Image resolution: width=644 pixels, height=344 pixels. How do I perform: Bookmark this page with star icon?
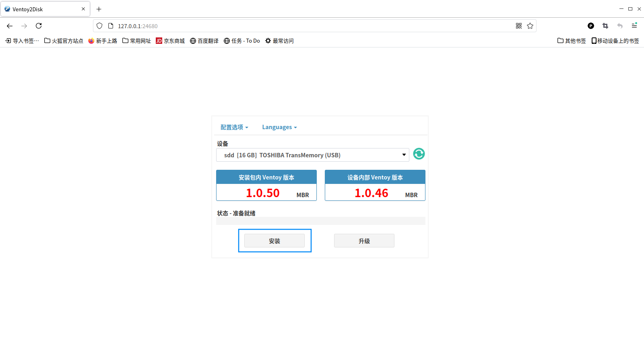tap(530, 26)
